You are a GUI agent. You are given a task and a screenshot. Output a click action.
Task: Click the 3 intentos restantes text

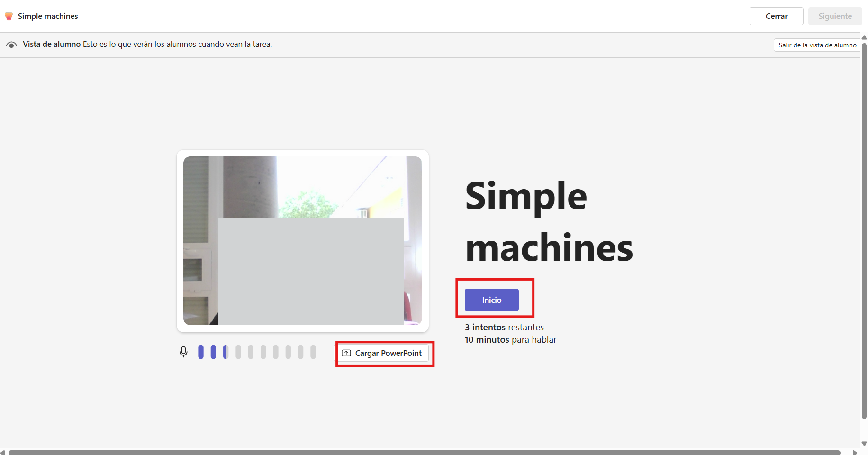coord(504,328)
